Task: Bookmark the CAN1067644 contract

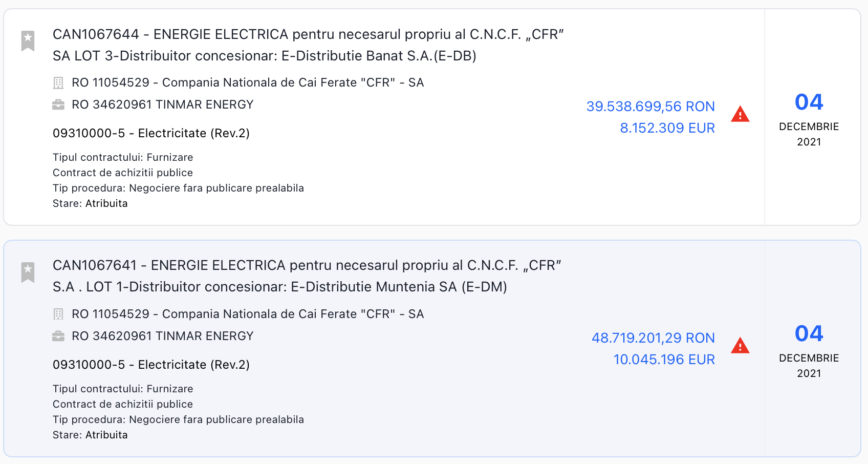Action: [28, 40]
